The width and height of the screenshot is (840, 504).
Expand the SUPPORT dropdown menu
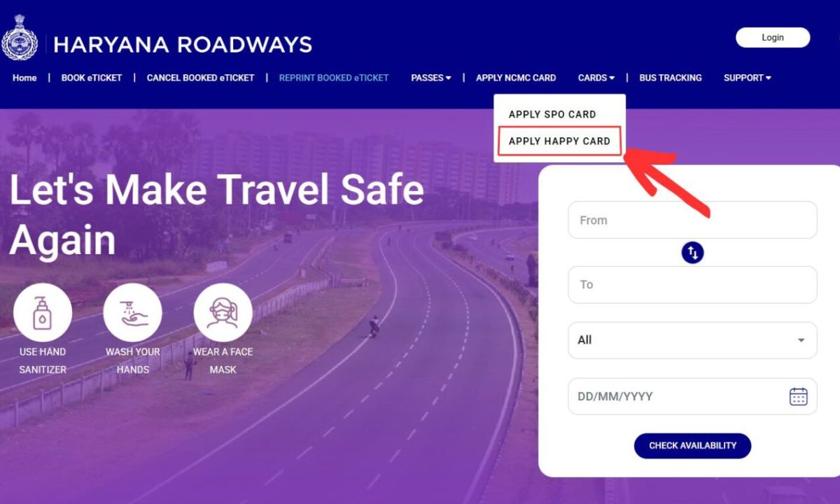(x=747, y=78)
